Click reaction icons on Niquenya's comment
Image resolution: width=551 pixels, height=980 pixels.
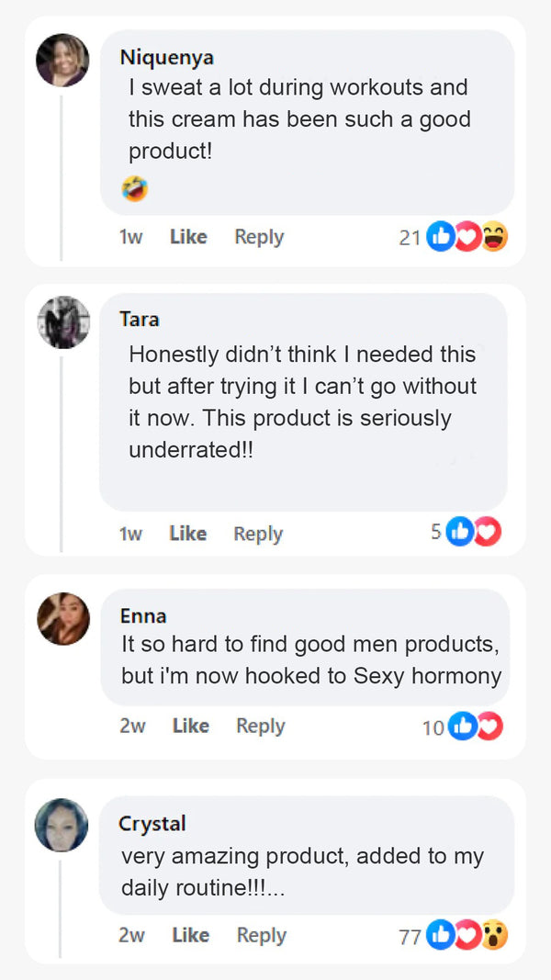click(x=467, y=237)
